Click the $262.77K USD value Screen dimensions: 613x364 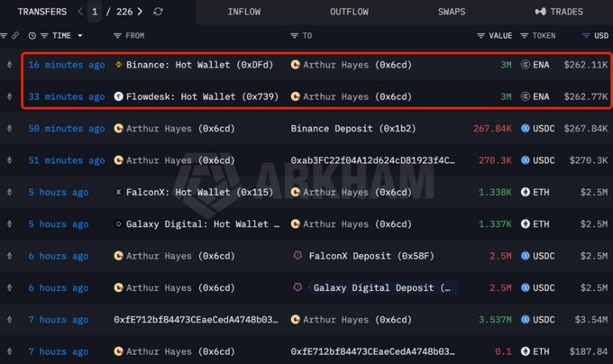(x=586, y=96)
